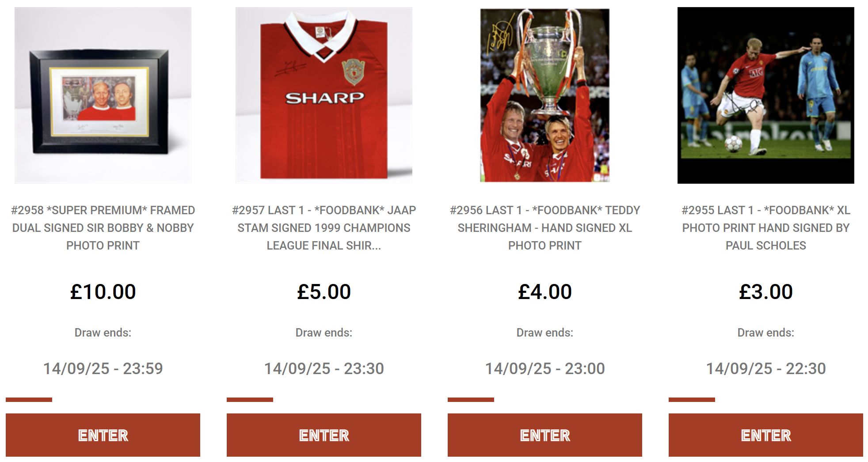Click the progress bar for the Paul Scholes draw

(692, 400)
